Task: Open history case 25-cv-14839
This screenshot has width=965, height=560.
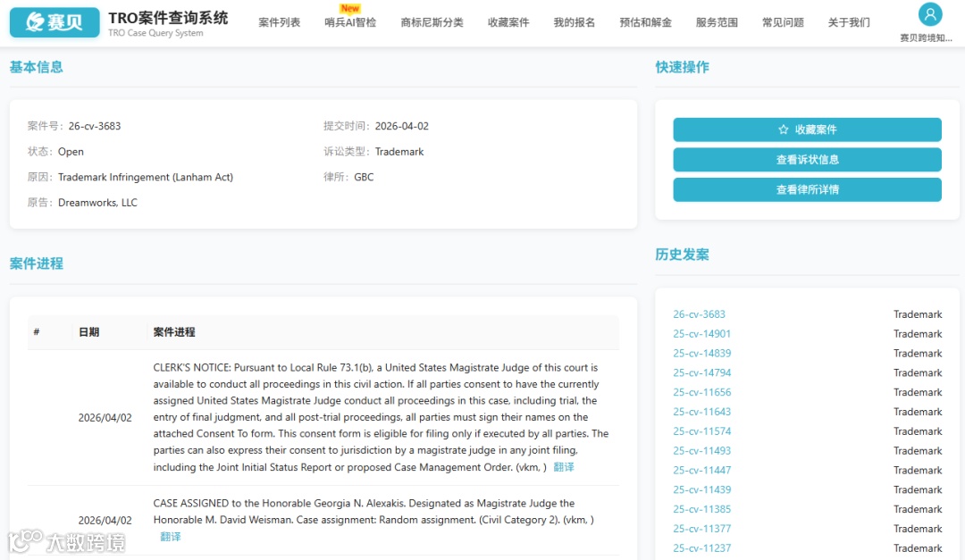Action: (x=701, y=353)
